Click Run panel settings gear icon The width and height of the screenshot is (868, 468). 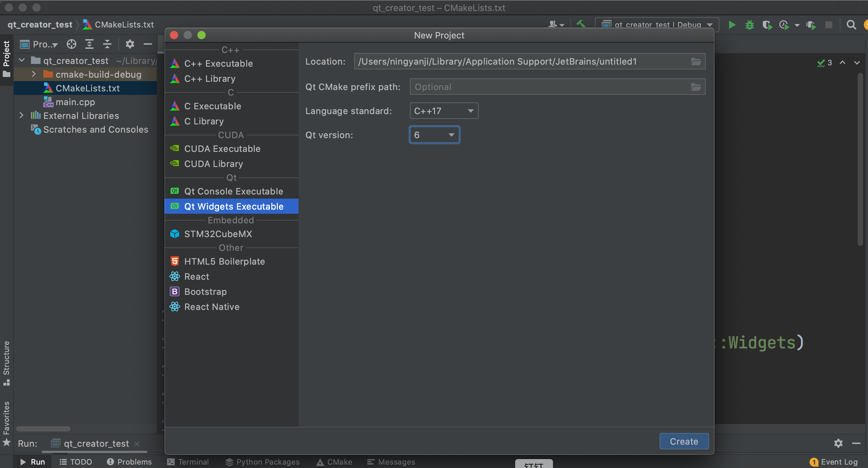pos(838,443)
